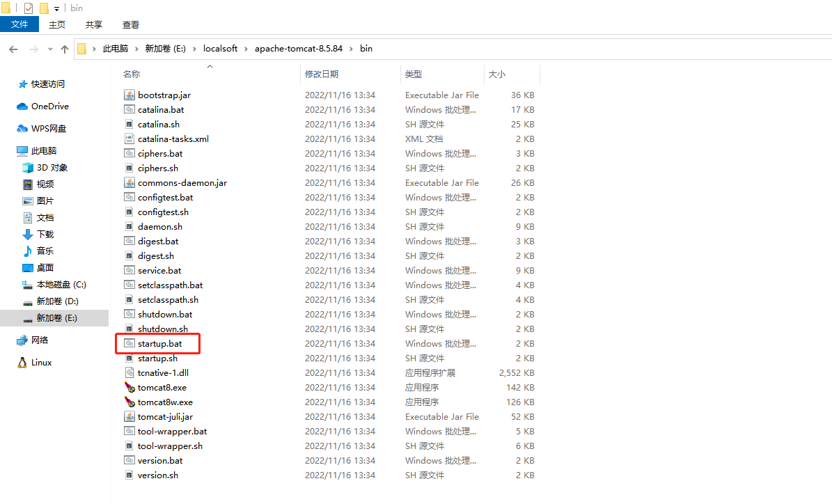The width and height of the screenshot is (832, 504).
Task: Select the file named shutdown.sh
Action: click(163, 329)
